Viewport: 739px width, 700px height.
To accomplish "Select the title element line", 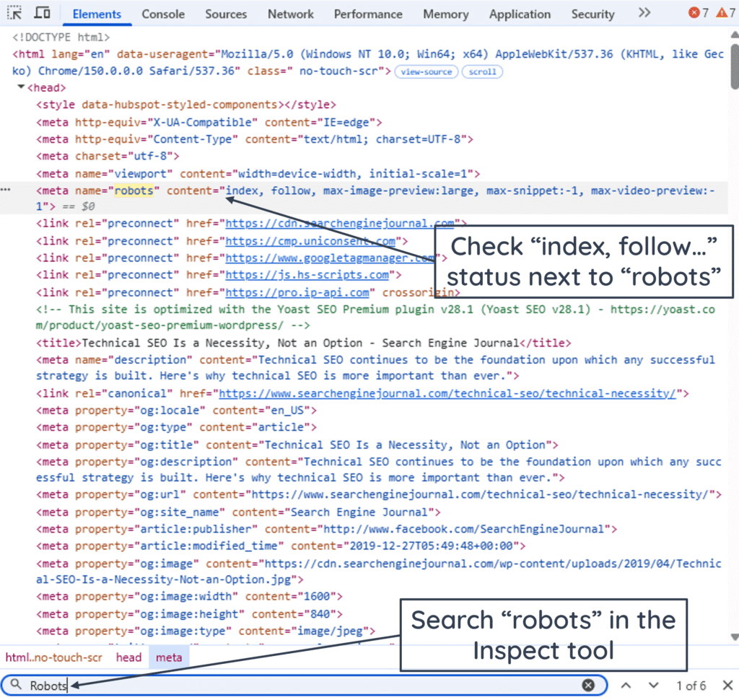I will coord(304,343).
